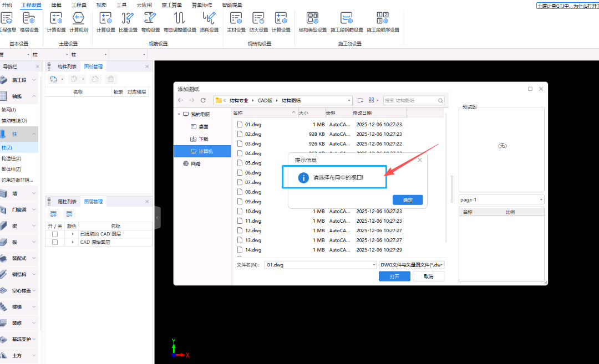The height and width of the screenshot is (364, 599).
Task: Expand 已提取的 CAD 图层 row arrow
Action: click(73, 234)
